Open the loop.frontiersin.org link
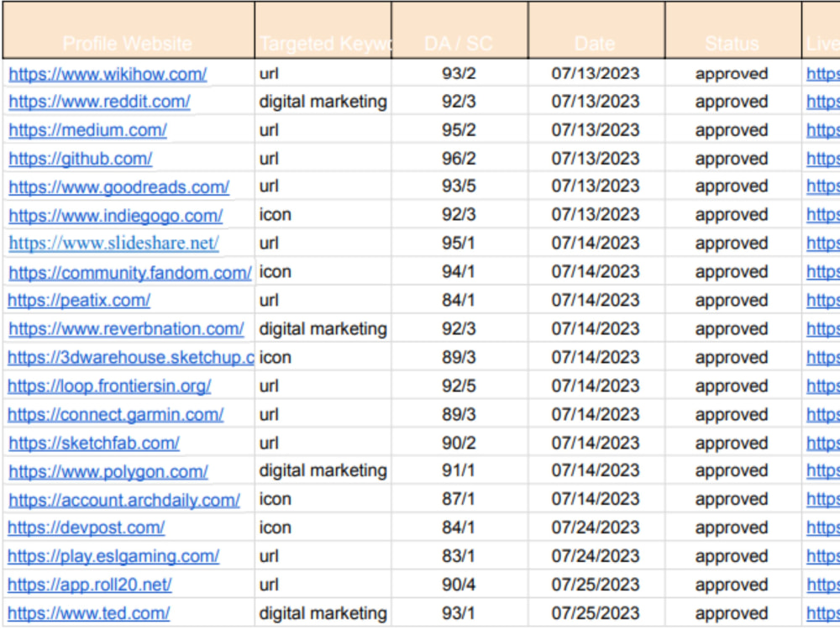This screenshot has height=630, width=840. pos(109,386)
